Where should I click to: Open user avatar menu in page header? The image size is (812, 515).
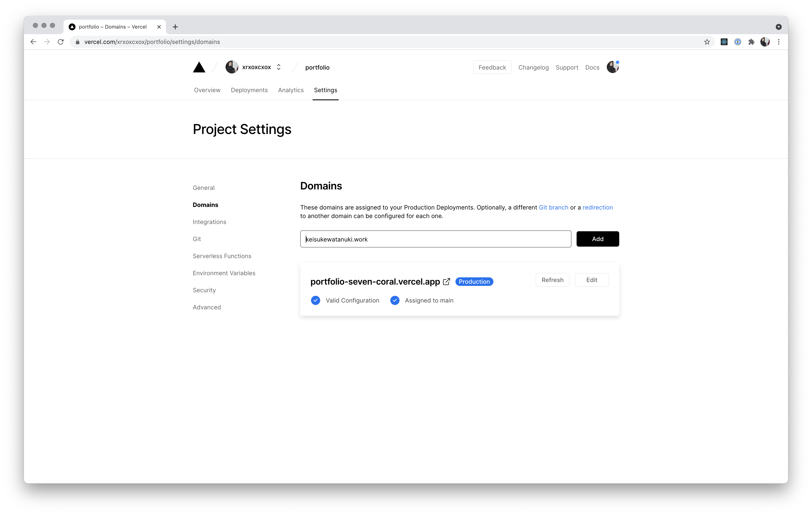(612, 67)
